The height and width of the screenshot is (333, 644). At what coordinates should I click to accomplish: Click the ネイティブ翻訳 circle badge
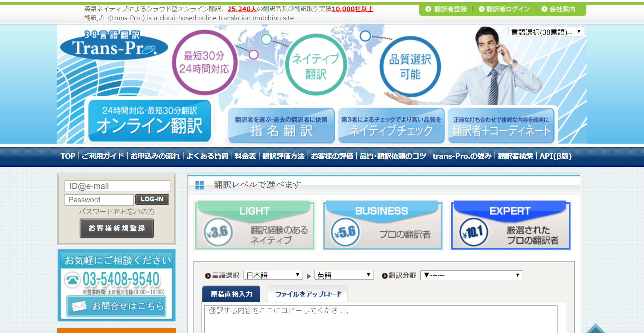(x=316, y=65)
